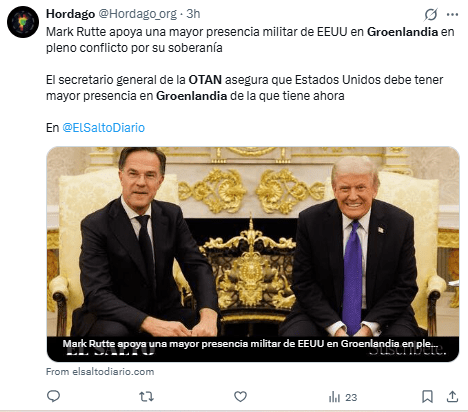
Task: Open the three-dot more options menu
Action: tap(452, 14)
